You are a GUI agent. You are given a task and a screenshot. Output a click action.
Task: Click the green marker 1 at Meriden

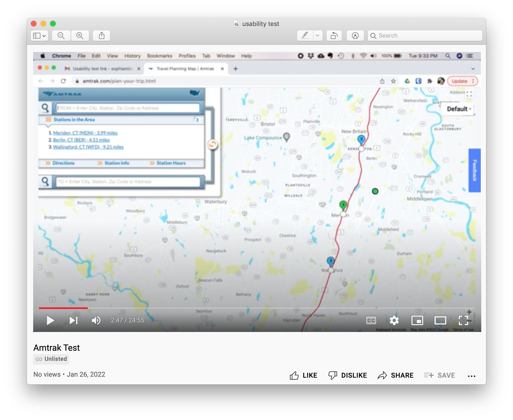(343, 205)
